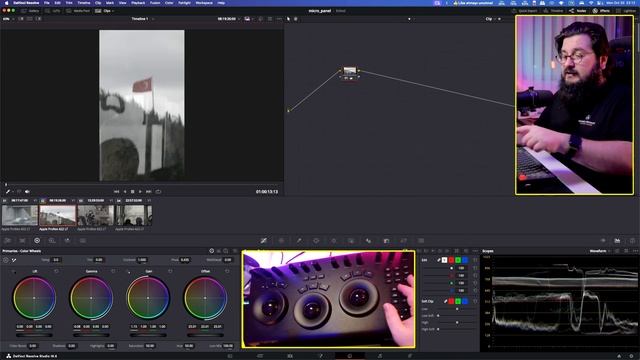Open the RGB Mixer palette
This screenshot has height=360, width=640.
pos(67,241)
